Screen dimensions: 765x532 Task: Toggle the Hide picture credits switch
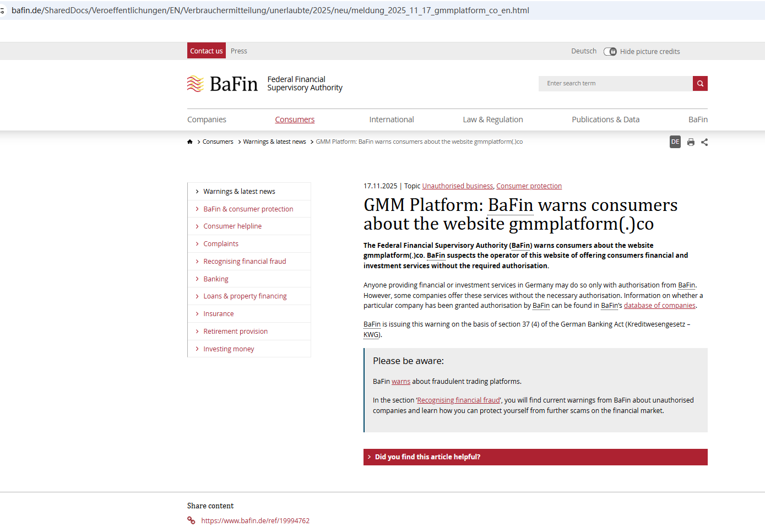click(x=610, y=52)
